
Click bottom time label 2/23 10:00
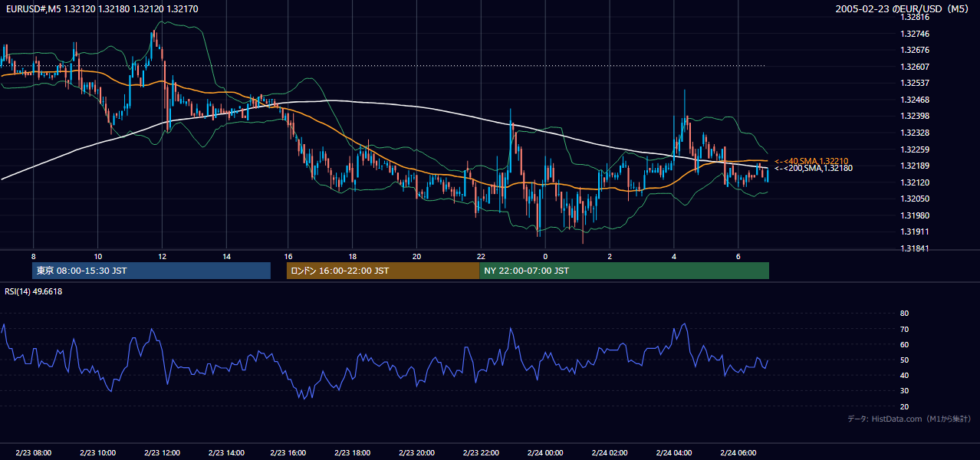[x=97, y=453]
